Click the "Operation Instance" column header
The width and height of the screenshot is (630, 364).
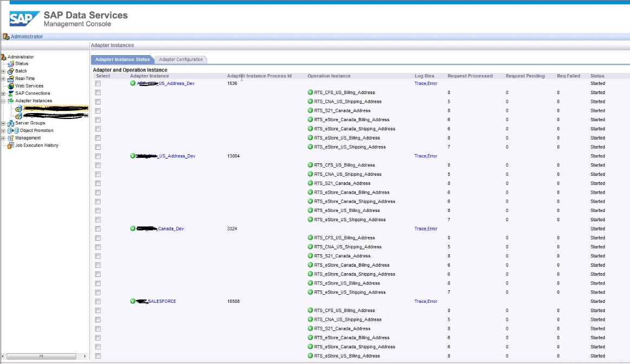pos(329,76)
